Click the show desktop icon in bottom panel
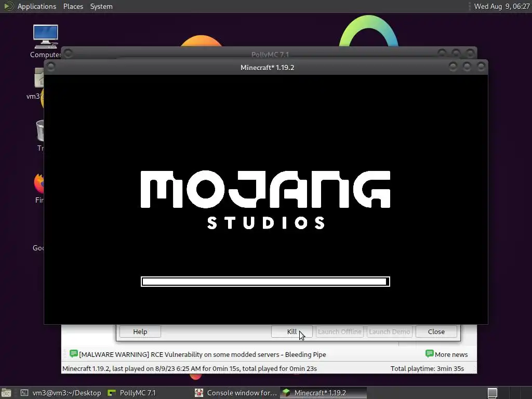 click(x=6, y=393)
